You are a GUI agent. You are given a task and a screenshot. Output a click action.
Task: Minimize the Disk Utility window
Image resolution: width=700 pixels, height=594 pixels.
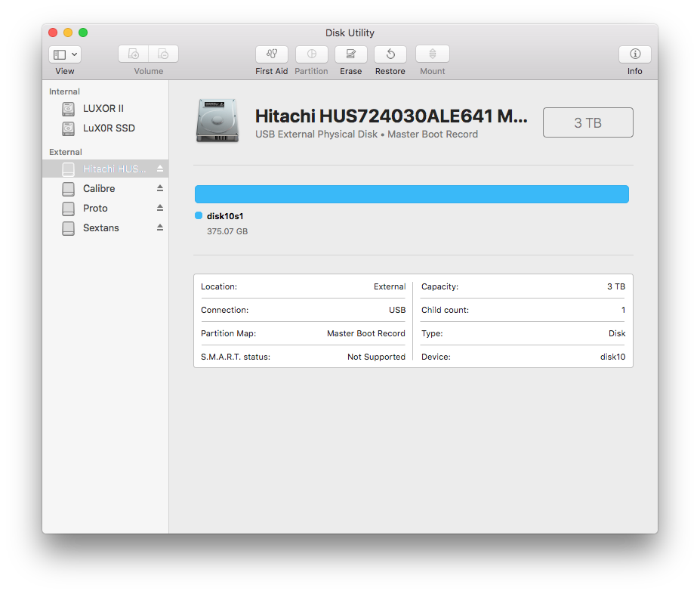coord(68,32)
